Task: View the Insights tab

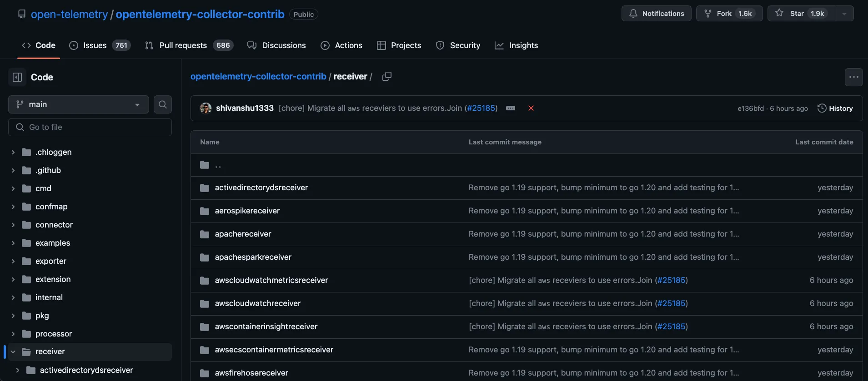Action: [x=517, y=45]
